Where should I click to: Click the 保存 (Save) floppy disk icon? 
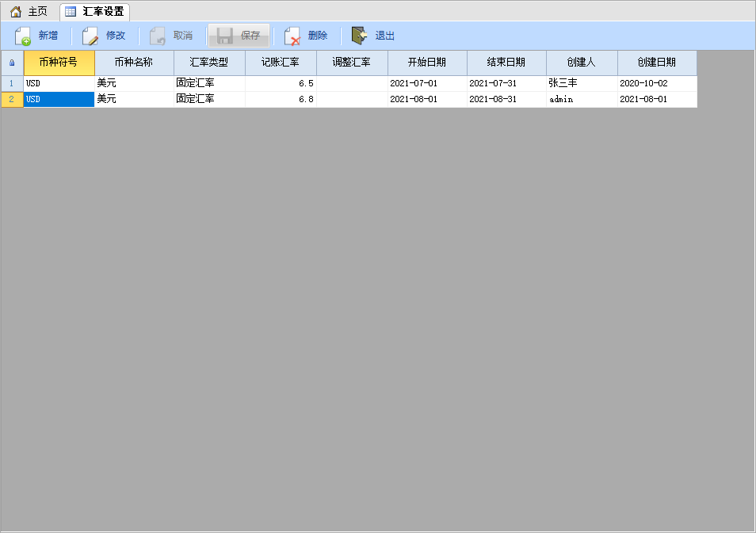pyautogui.click(x=225, y=36)
